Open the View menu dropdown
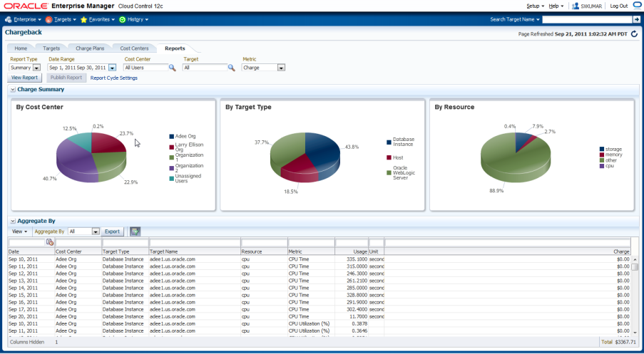The height and width of the screenshot is (354, 644). (x=20, y=231)
